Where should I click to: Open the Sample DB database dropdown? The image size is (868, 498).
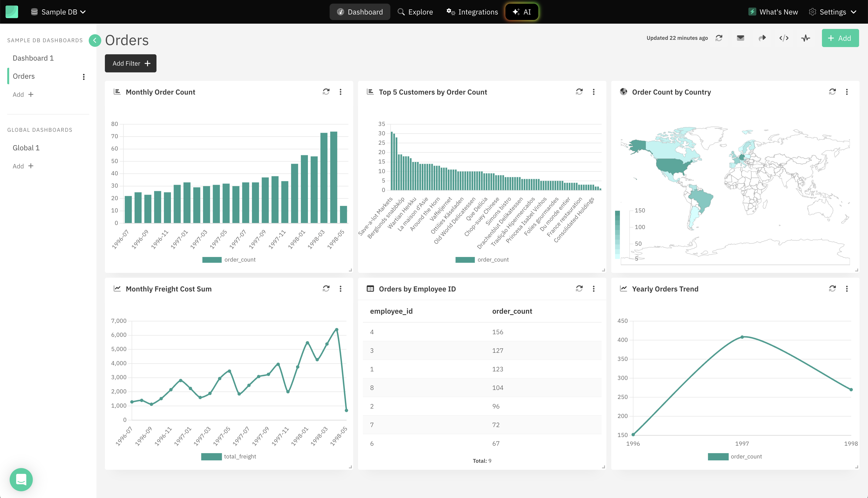[x=58, y=12]
